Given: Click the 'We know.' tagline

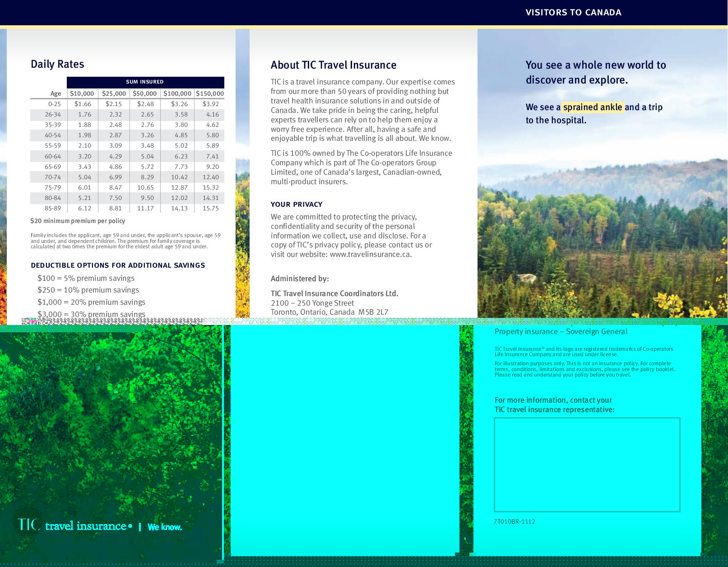Looking at the screenshot, I should pos(165,527).
